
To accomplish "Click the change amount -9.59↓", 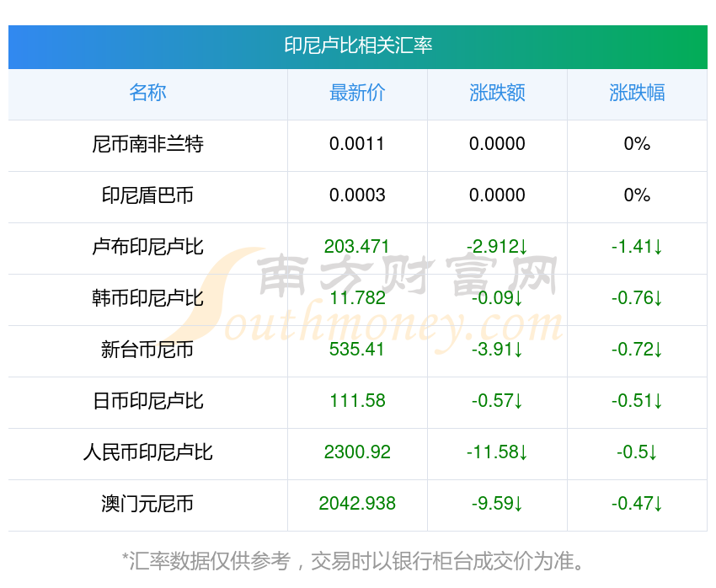I will coord(497,504).
